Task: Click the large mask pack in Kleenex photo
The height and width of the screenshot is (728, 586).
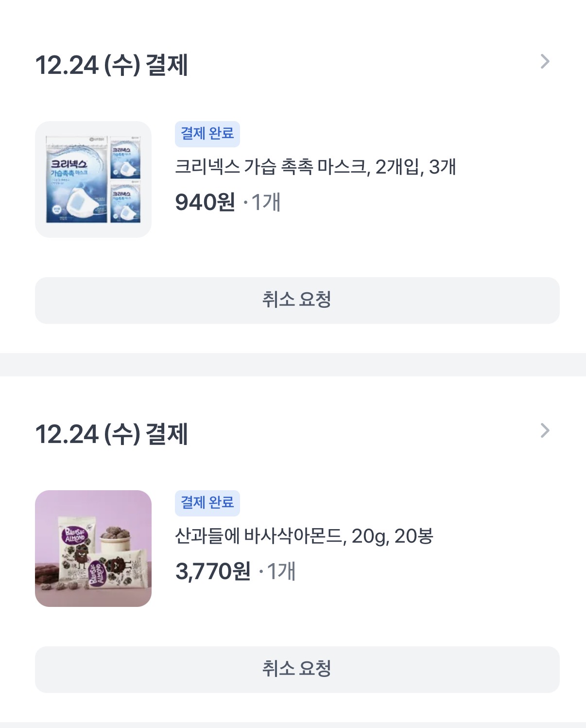Action: pyautogui.click(x=76, y=185)
